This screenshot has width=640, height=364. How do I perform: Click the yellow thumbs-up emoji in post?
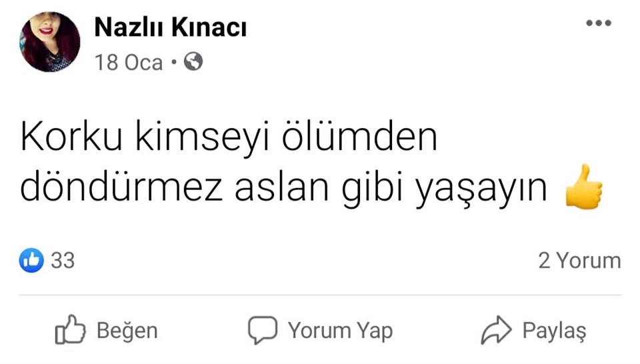pyautogui.click(x=583, y=187)
